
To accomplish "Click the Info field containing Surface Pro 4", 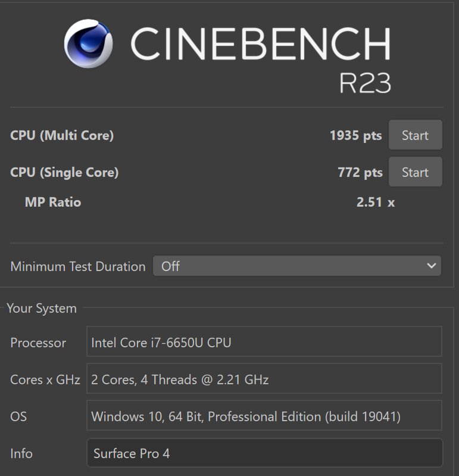I will click(264, 453).
